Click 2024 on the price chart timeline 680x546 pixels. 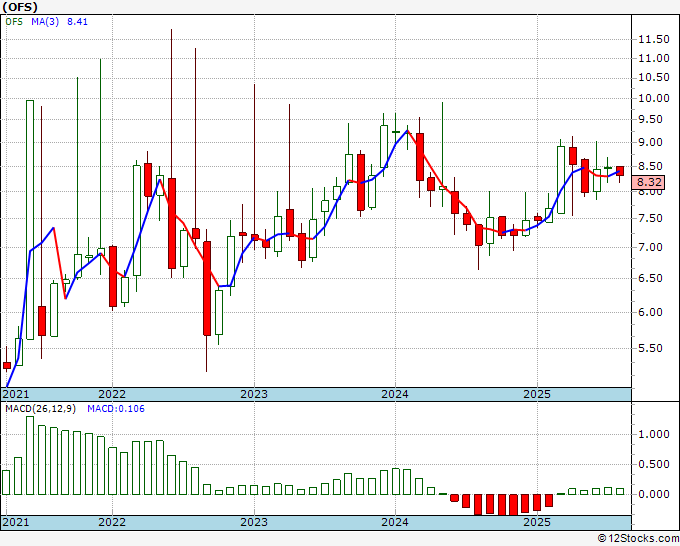[x=395, y=394]
